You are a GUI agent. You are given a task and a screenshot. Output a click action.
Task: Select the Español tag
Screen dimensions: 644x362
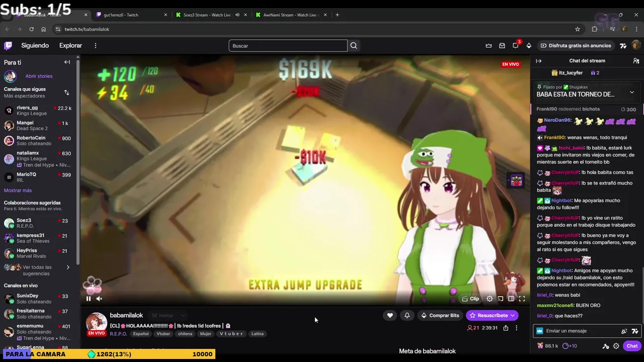141,334
